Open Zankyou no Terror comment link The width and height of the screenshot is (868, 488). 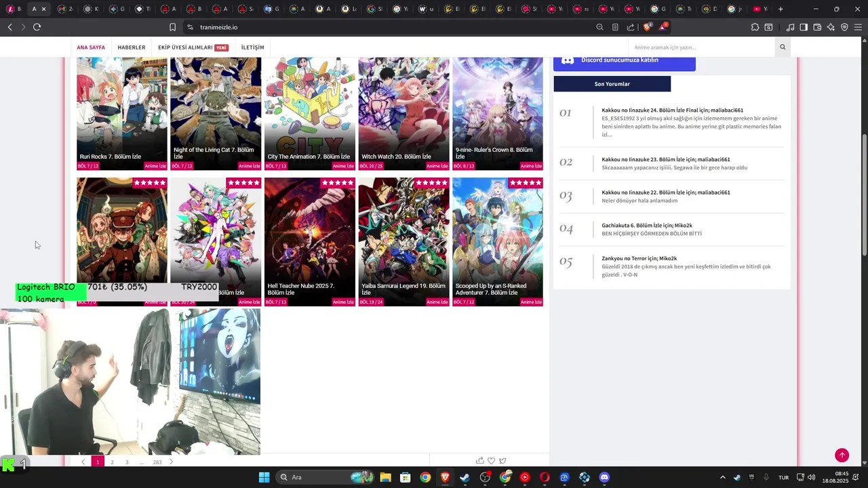pos(639,258)
